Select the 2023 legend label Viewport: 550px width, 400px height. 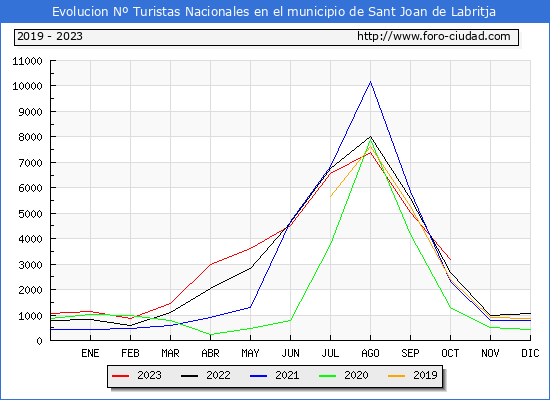coord(149,375)
